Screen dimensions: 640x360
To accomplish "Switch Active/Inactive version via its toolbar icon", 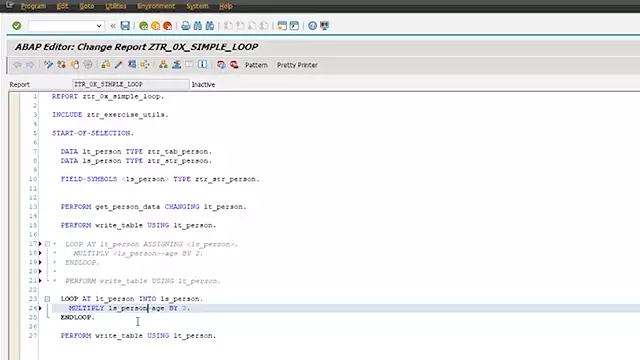I will [x=62, y=64].
